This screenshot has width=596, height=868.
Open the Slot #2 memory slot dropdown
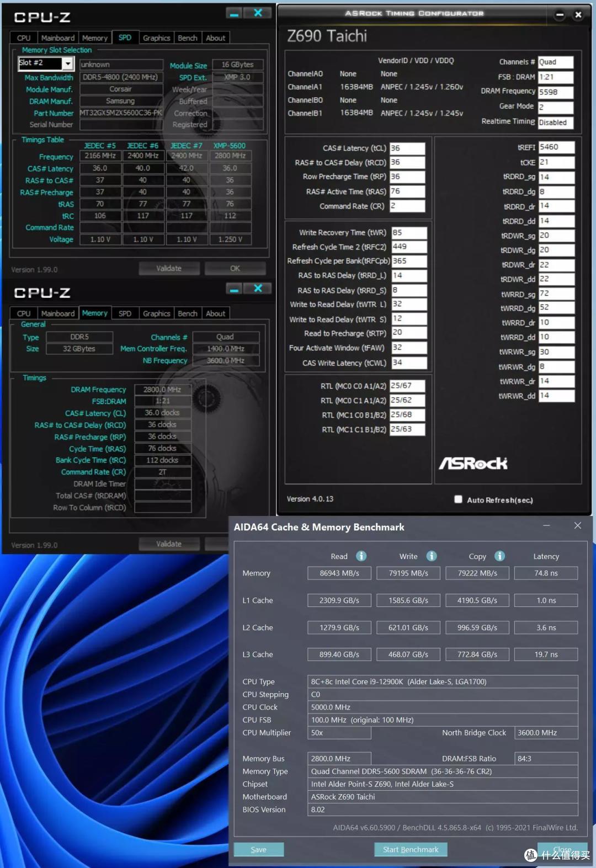(x=68, y=63)
